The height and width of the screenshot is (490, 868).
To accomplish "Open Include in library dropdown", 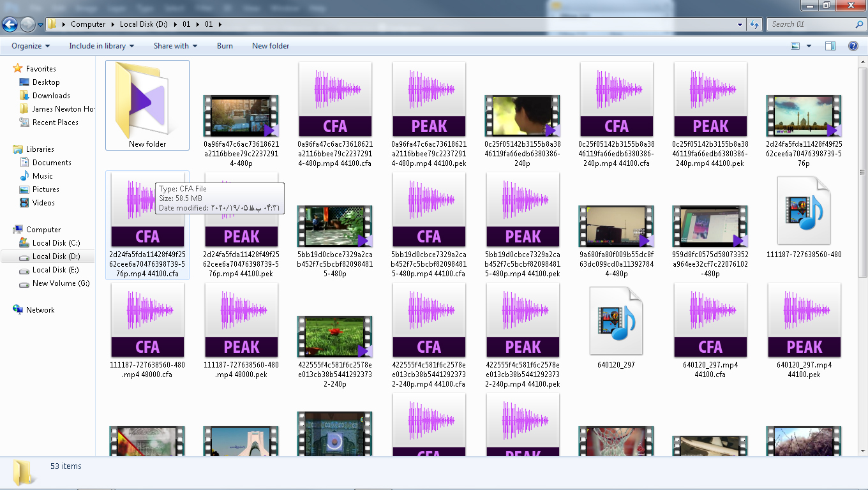I will tap(101, 46).
